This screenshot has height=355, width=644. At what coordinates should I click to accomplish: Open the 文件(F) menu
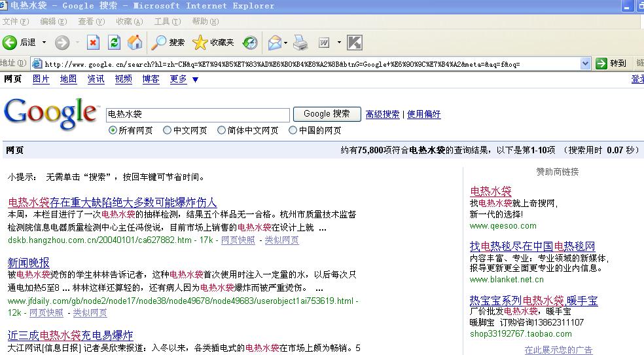pyautogui.click(x=16, y=22)
